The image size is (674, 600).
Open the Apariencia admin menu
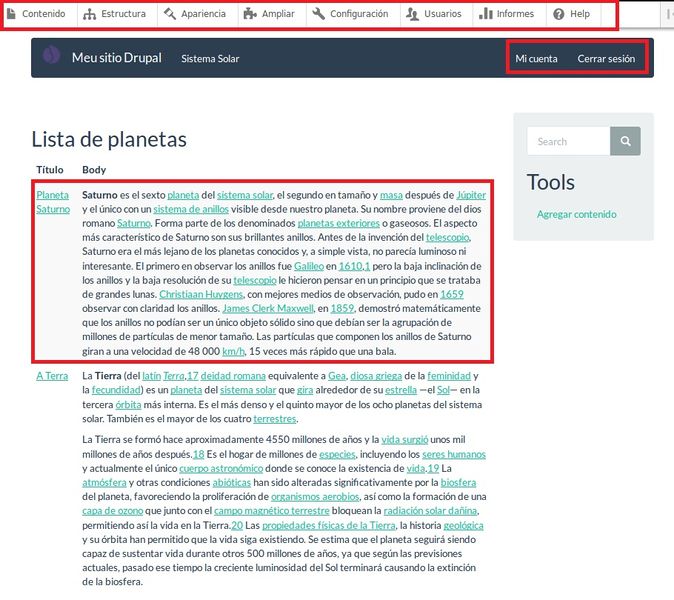point(195,14)
